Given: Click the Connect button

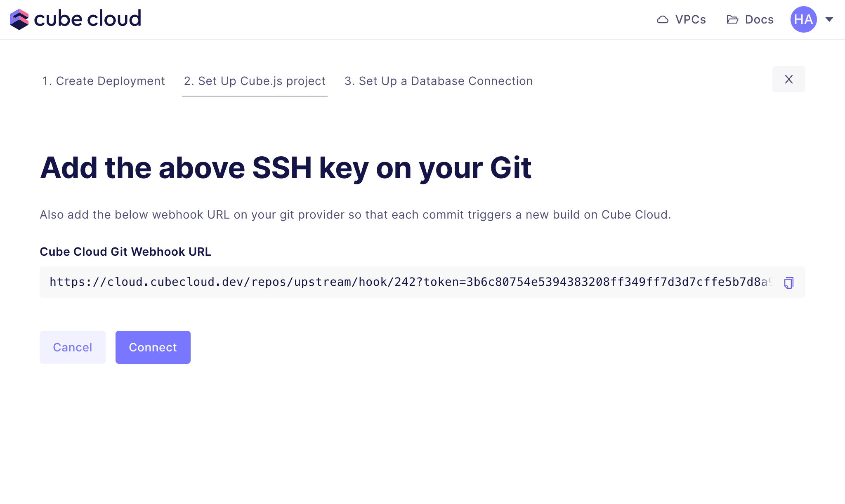Looking at the screenshot, I should coord(152,347).
